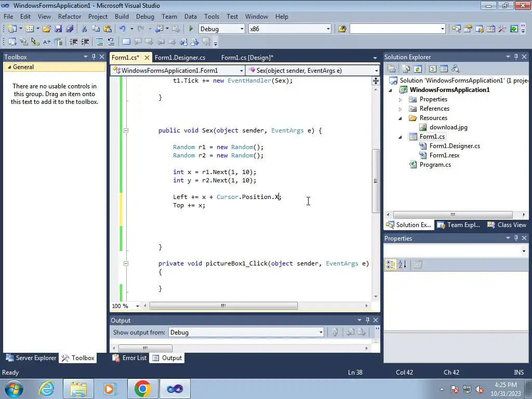The image size is (532, 399).
Task: Open Solution Explorer from the main toolbar
Action: [x=456, y=29]
